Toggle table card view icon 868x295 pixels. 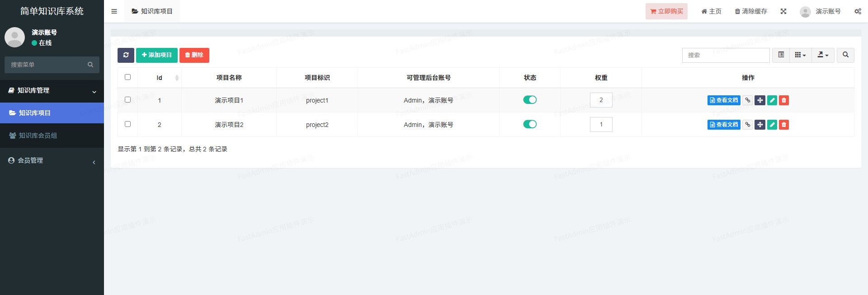click(781, 55)
